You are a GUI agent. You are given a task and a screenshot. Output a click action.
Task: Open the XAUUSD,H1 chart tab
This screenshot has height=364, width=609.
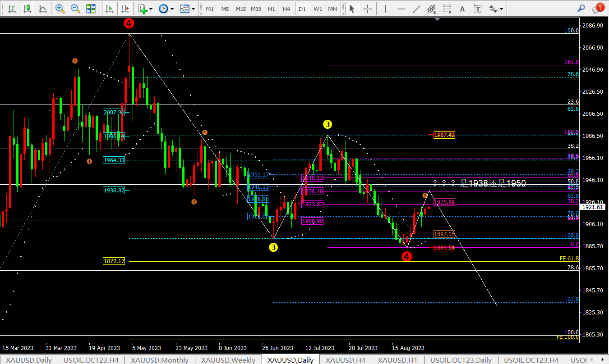[x=398, y=360]
